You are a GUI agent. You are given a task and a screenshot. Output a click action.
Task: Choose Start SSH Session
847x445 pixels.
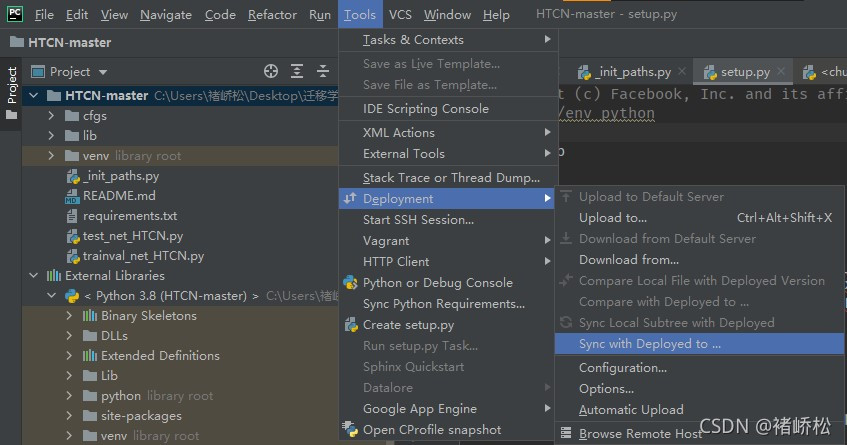tap(448, 219)
